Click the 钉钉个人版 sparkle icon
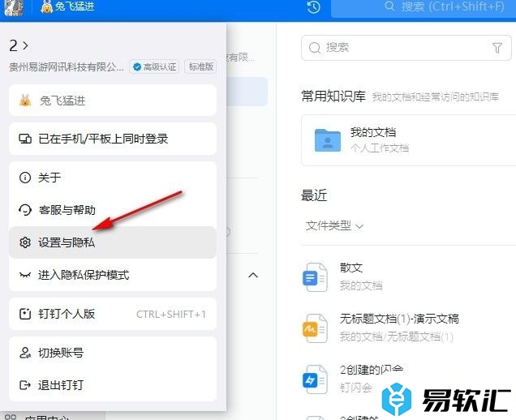Viewport: 516px width, 420px height. click(x=25, y=314)
